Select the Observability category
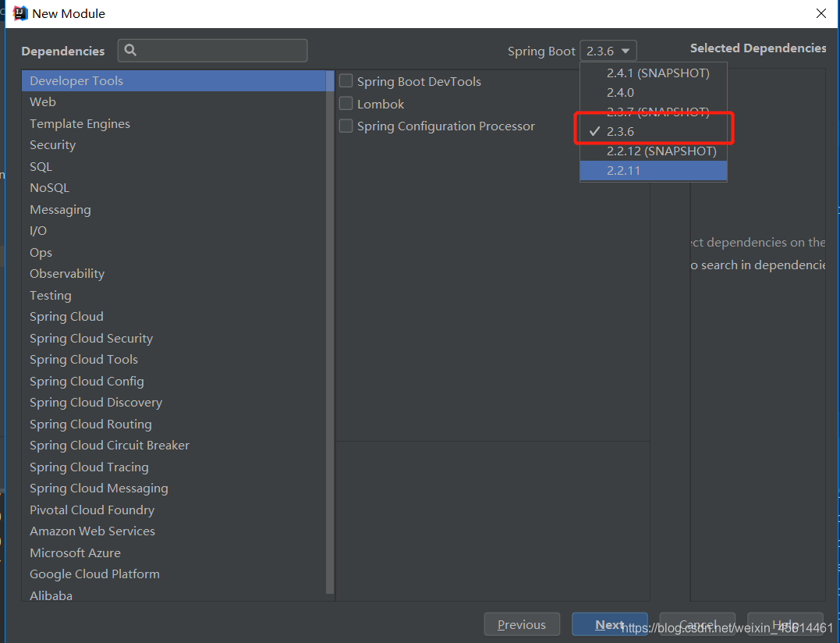The image size is (840, 643). click(174, 274)
